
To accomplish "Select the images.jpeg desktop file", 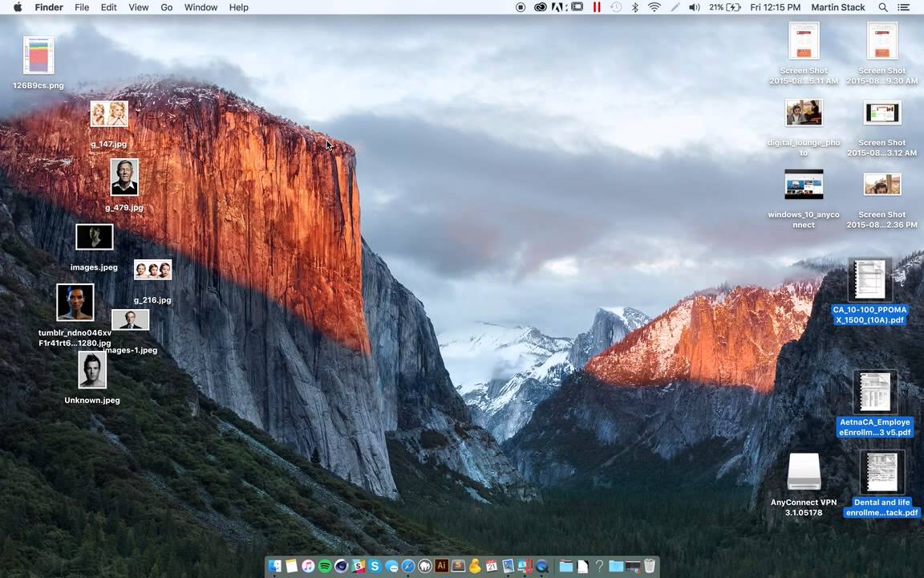I will (95, 237).
